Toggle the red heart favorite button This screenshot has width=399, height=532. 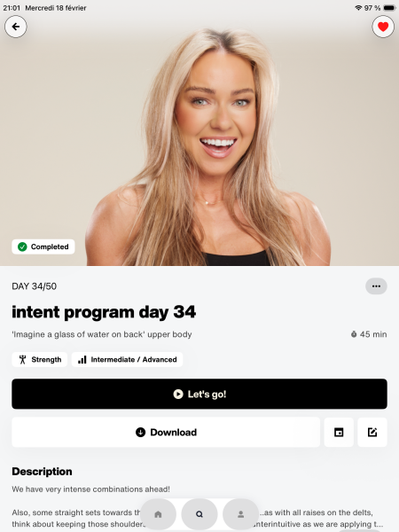click(383, 27)
